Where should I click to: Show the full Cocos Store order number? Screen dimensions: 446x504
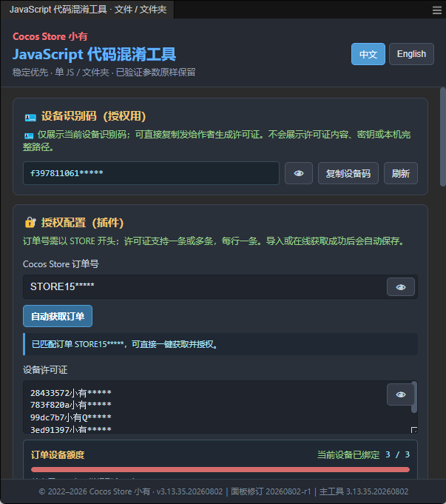[401, 287]
